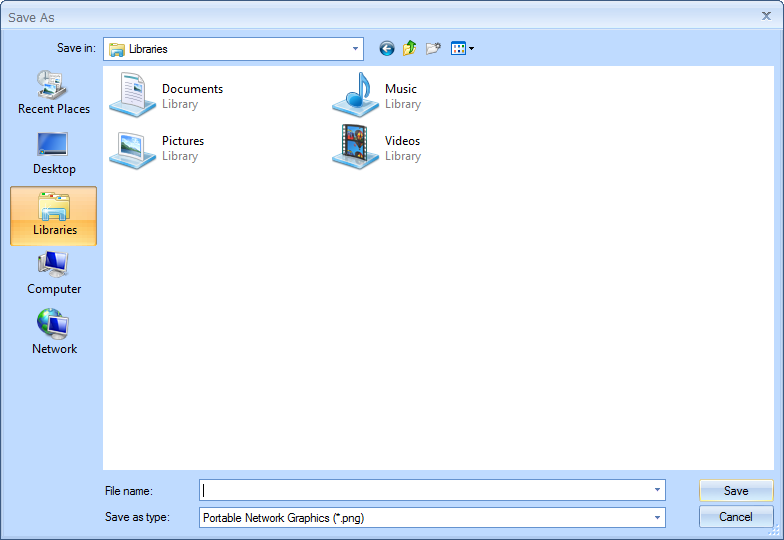Open the Music library
The height and width of the screenshot is (540, 784).
(x=380, y=96)
